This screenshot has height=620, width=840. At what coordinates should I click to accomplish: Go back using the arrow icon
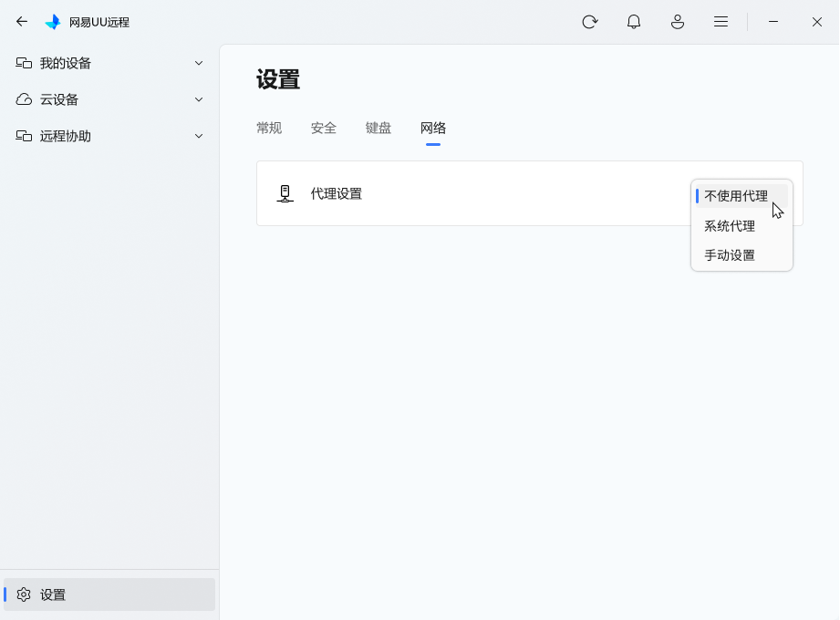(x=21, y=22)
